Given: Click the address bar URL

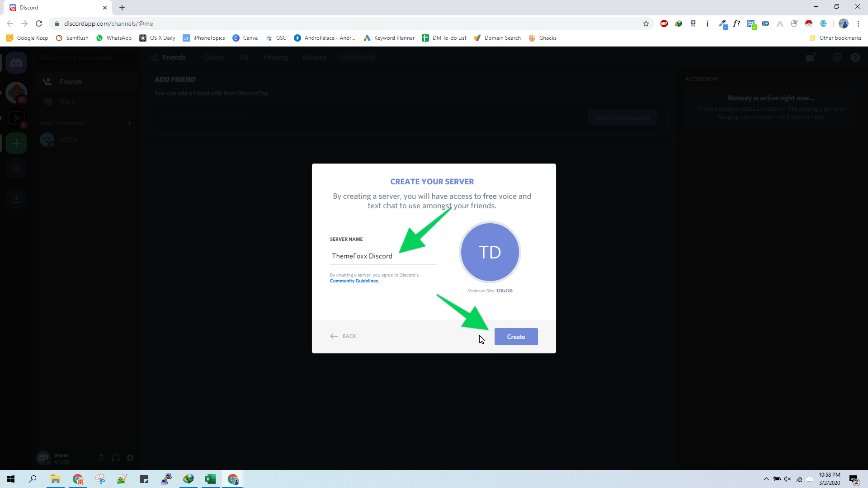Looking at the screenshot, I should (108, 23).
